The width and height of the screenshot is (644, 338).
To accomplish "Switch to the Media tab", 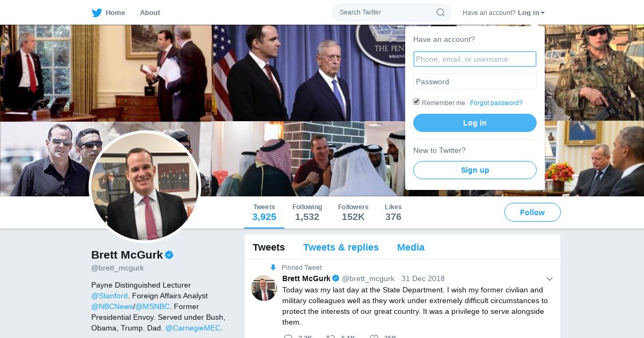I will point(411,247).
